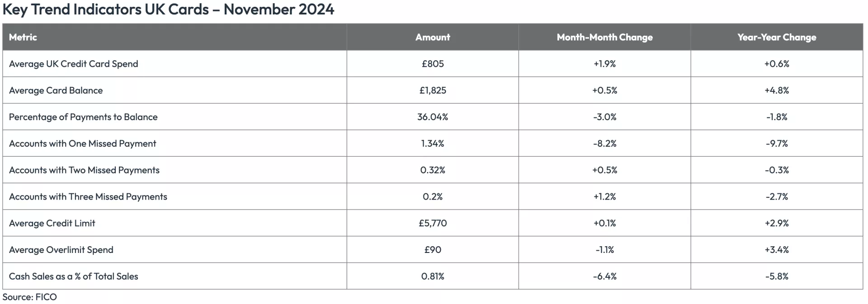The width and height of the screenshot is (868, 304).
Task: Select Accounts with Two Missed Payments label
Action: pos(84,170)
